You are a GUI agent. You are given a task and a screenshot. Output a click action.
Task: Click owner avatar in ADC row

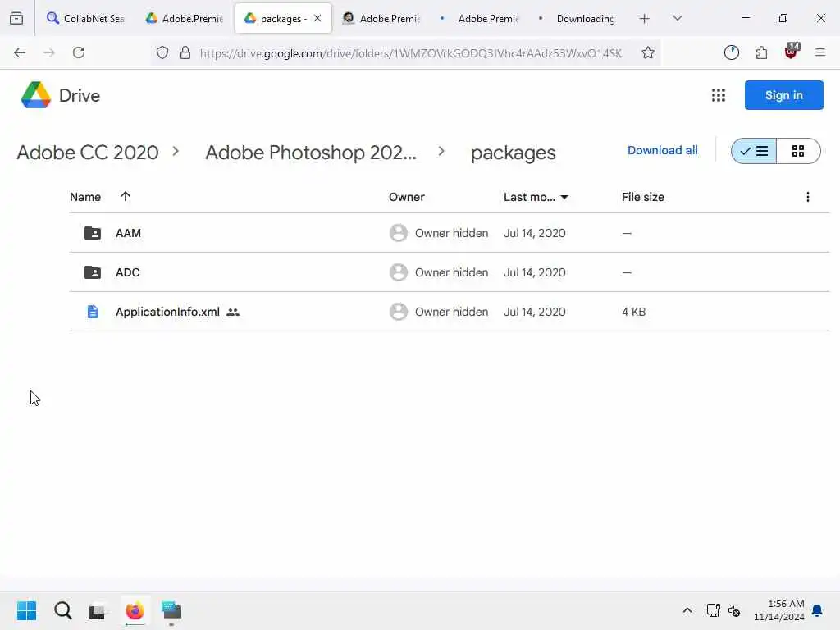(x=398, y=272)
